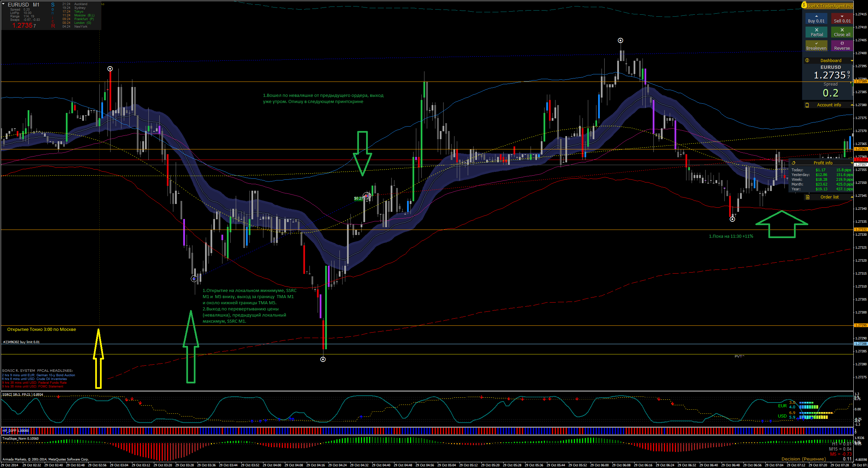Place a Sell 0.01 order
The width and height of the screenshot is (868, 468).
pos(842,19)
